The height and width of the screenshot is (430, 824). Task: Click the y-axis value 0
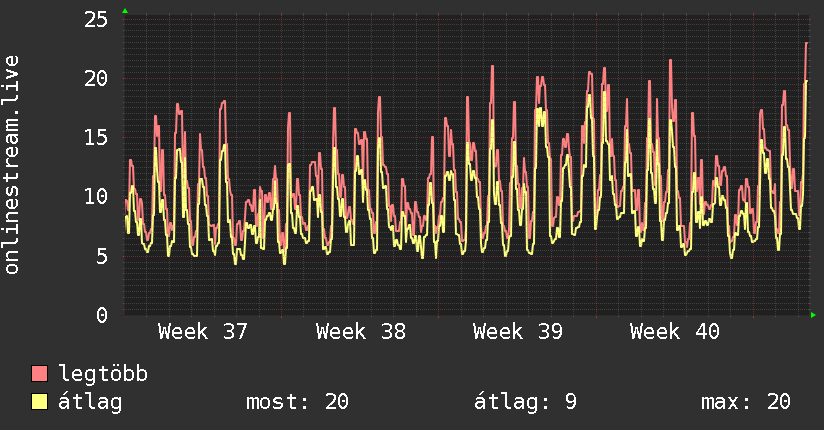[x=102, y=315]
